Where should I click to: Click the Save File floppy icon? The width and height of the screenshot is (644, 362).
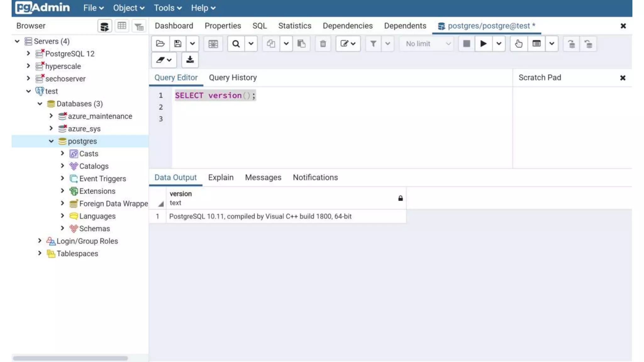coord(178,44)
